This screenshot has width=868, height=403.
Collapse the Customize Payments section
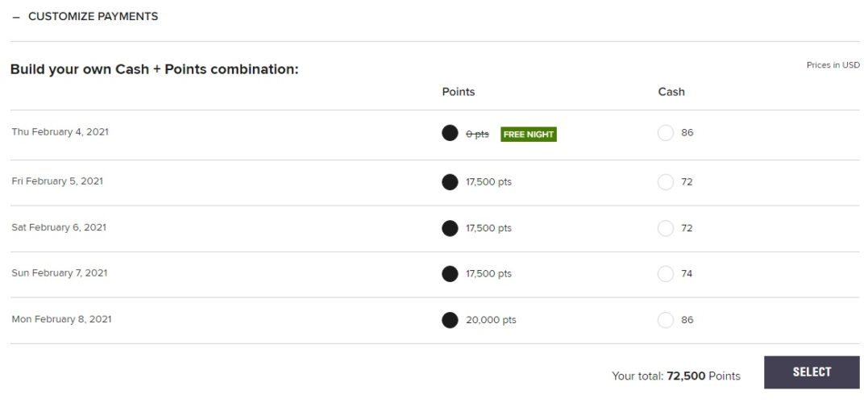click(x=85, y=16)
